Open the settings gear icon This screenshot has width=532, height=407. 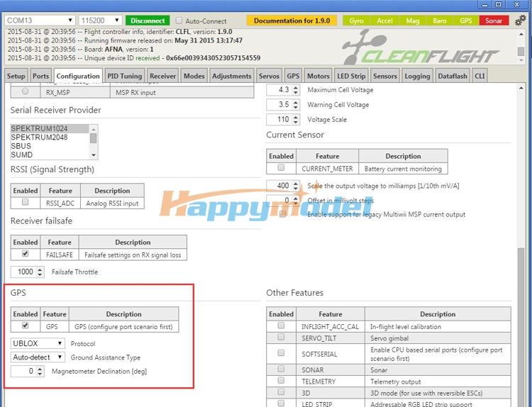[x=520, y=21]
